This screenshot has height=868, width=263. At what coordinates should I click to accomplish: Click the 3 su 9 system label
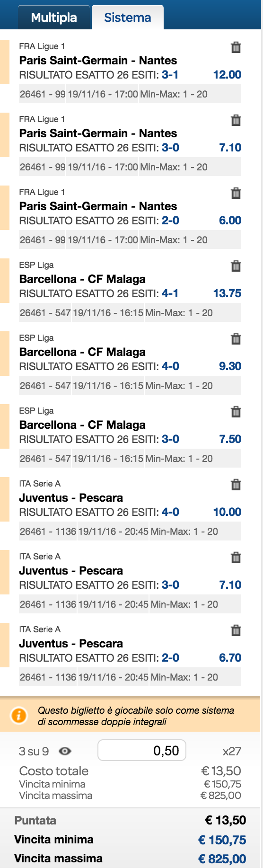34,752
